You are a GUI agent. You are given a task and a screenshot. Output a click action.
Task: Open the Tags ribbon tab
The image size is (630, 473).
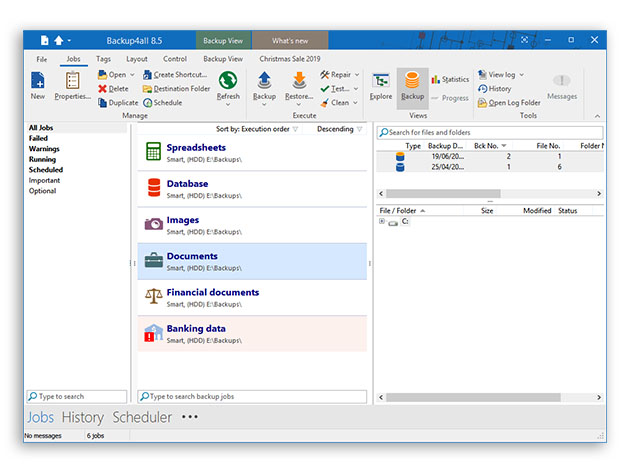(x=104, y=59)
